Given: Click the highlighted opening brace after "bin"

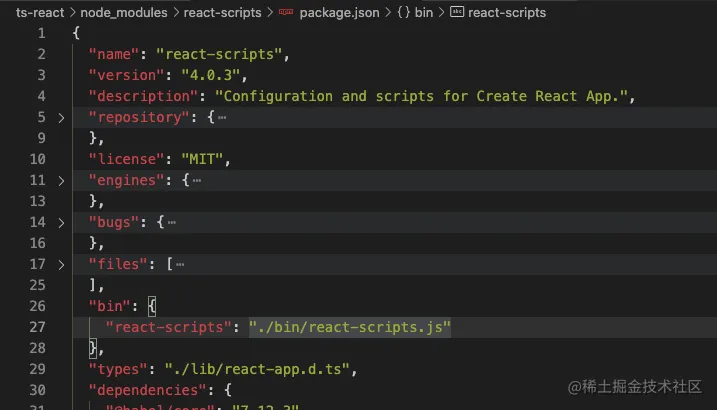Looking at the screenshot, I should point(152,306).
